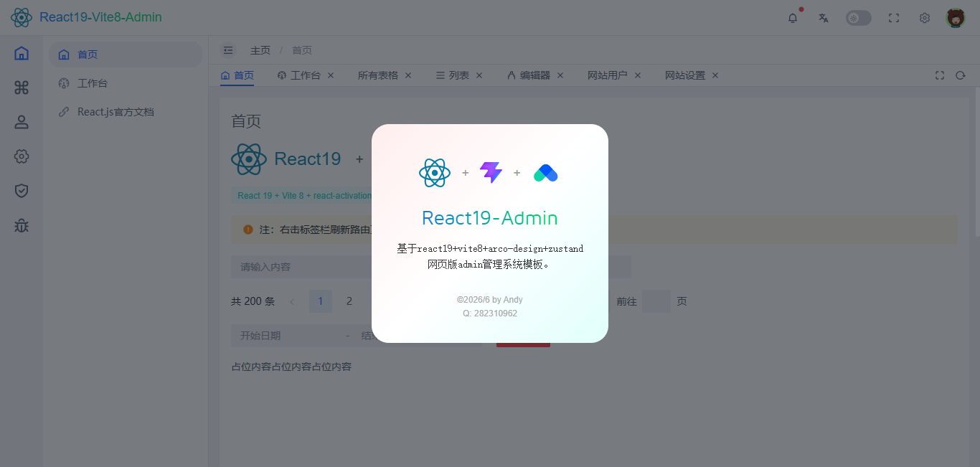The height and width of the screenshot is (467, 980).
Task: Go to pagination page 1
Action: [321, 301]
